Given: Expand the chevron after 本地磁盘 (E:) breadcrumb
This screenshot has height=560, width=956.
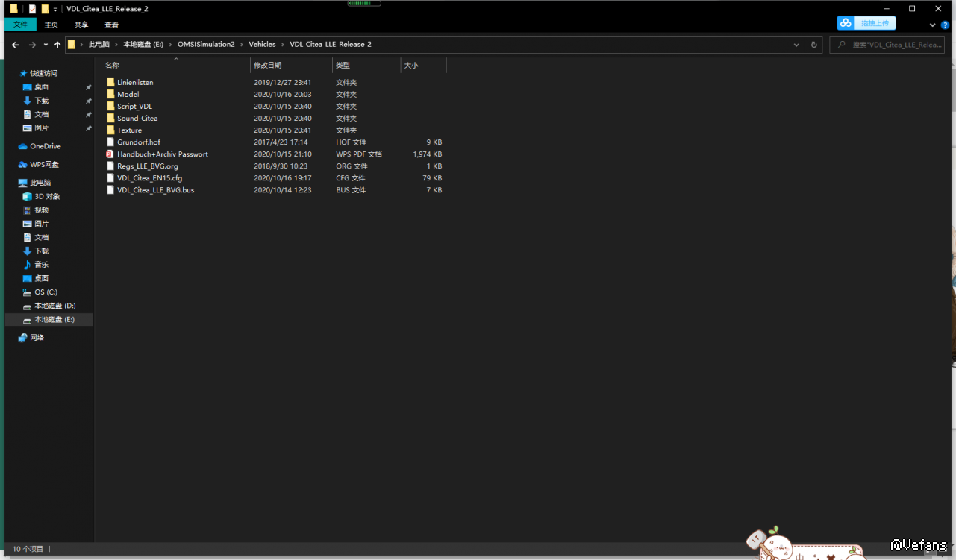Looking at the screenshot, I should coord(170,45).
